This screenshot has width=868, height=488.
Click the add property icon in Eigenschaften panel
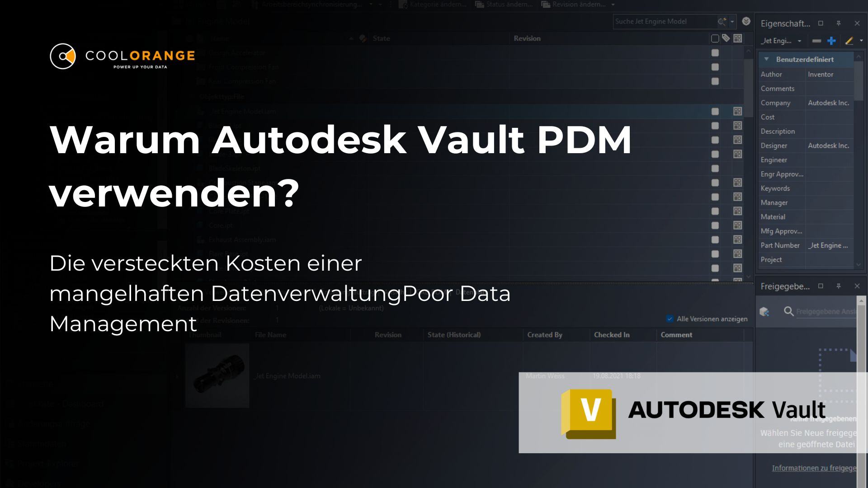(x=830, y=41)
